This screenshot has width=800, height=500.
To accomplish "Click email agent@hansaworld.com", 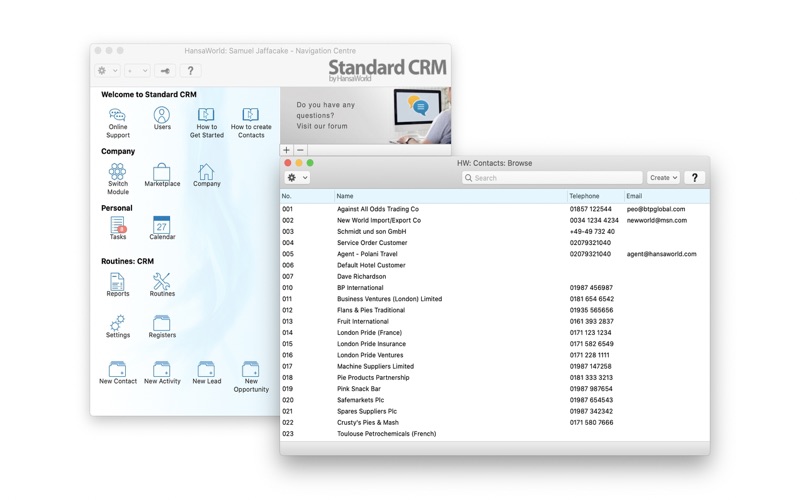I will 661,254.
